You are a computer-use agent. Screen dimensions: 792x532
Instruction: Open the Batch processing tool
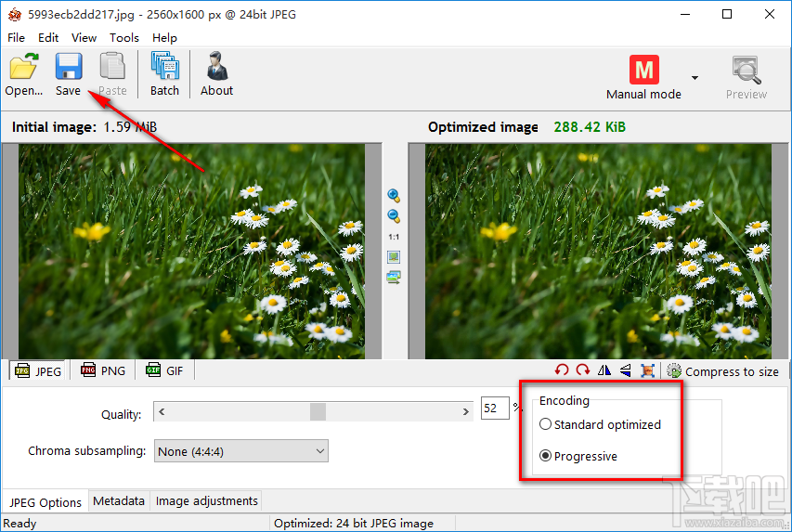[164, 66]
